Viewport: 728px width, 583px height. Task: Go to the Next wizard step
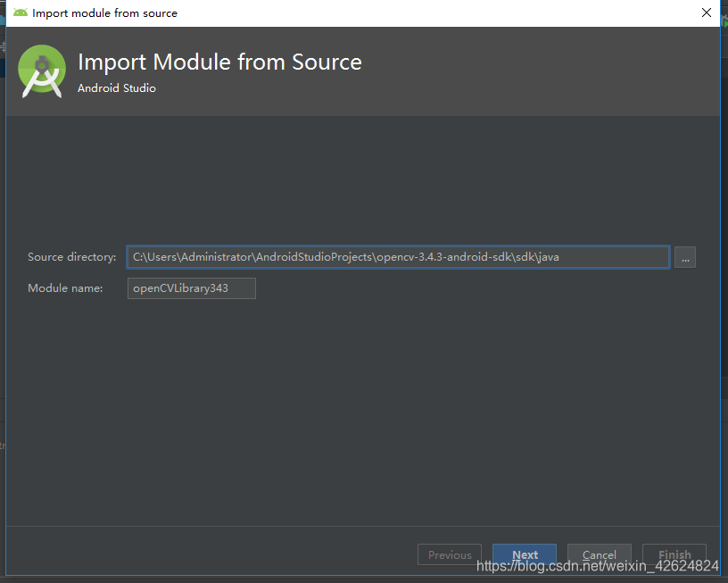[x=525, y=554]
